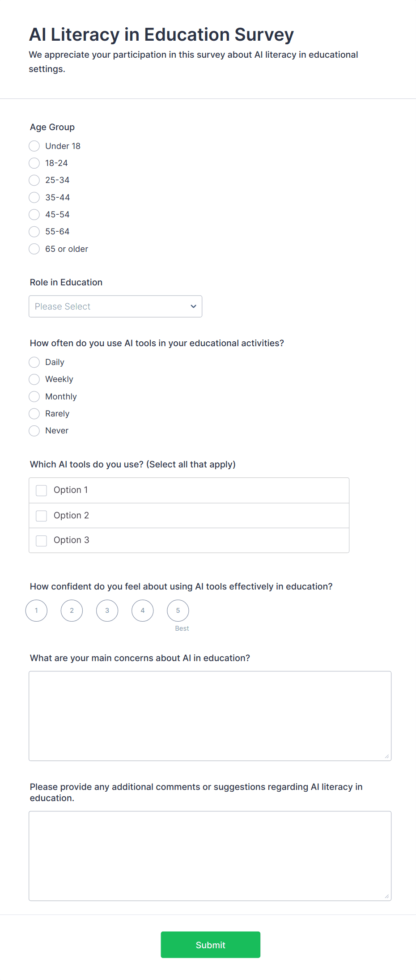Select Daily AI tool usage
This screenshot has height=980, width=416.
34,362
